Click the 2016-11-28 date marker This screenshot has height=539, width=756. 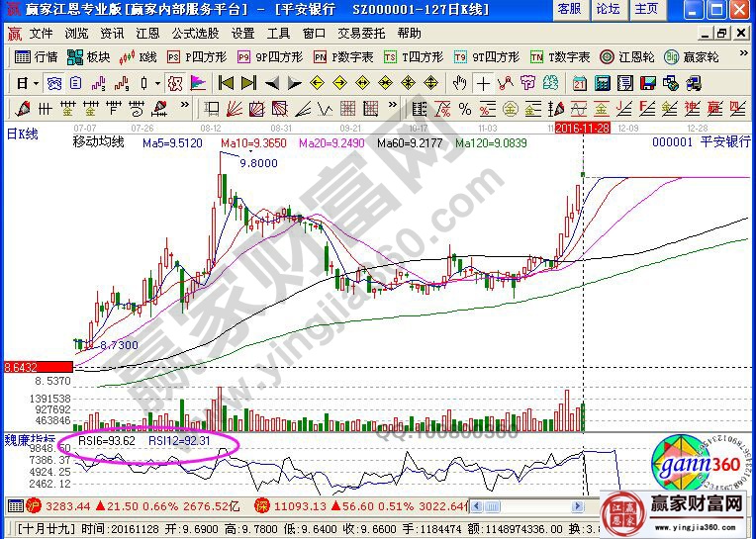click(x=581, y=129)
